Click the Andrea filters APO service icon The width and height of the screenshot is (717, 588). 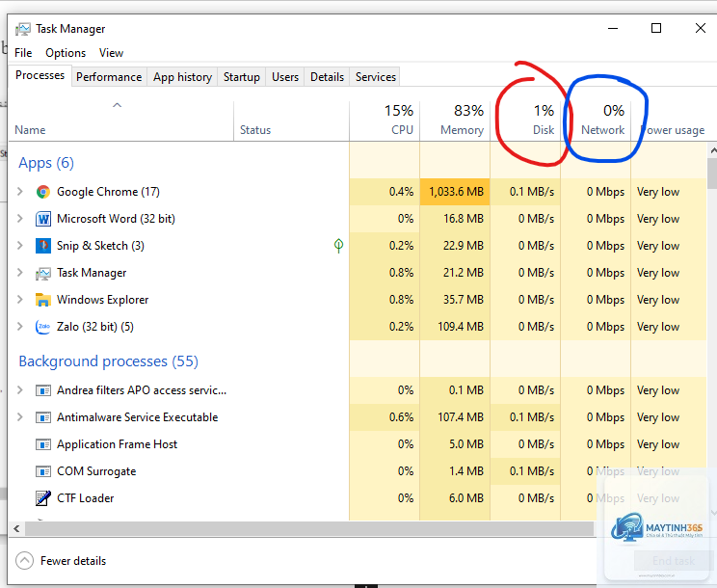(x=43, y=390)
